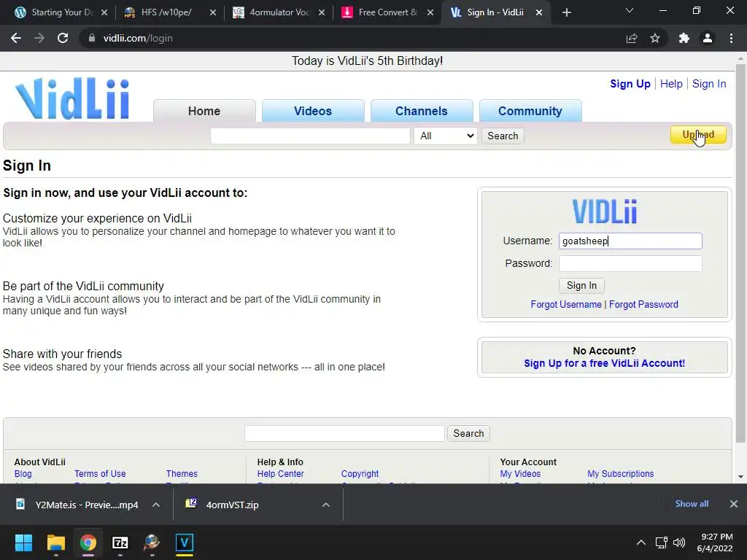Open the Terms of Use link
This screenshot has height=560, width=747.
(100, 474)
